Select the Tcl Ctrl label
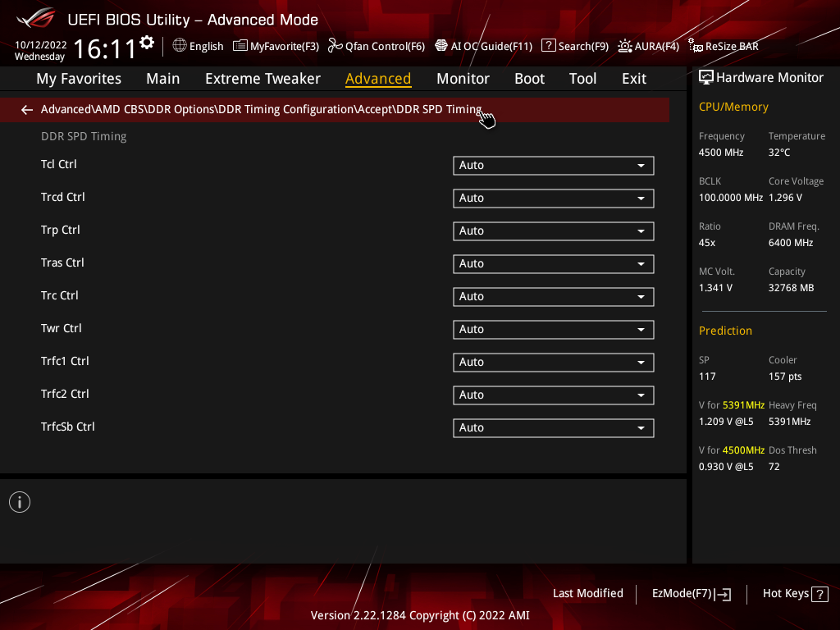The width and height of the screenshot is (840, 630). point(59,164)
